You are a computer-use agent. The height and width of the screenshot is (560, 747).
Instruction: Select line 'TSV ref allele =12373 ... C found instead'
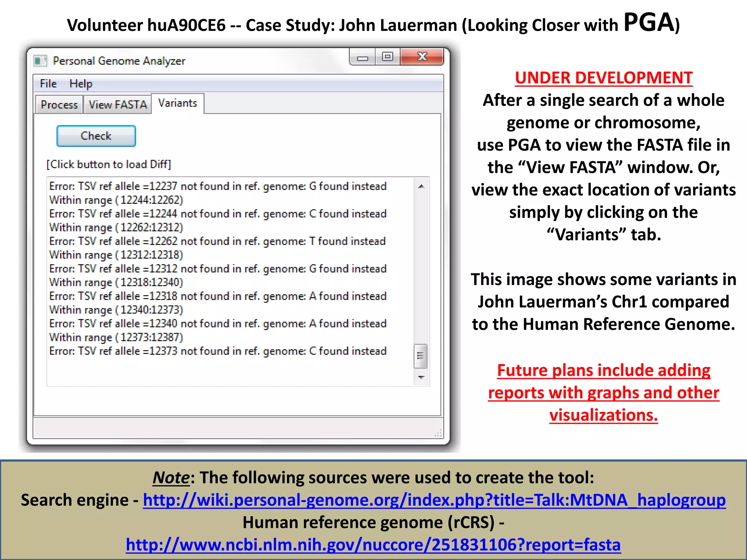pos(218,351)
